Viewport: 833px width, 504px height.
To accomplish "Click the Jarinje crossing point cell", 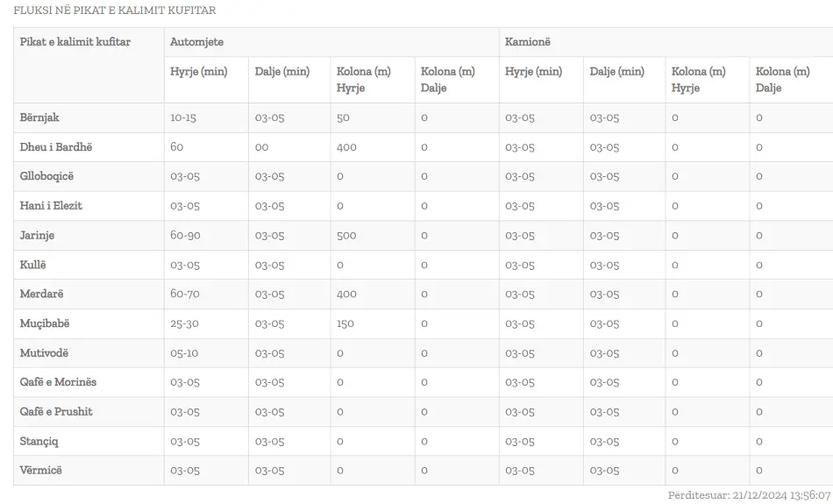I will tap(89, 235).
